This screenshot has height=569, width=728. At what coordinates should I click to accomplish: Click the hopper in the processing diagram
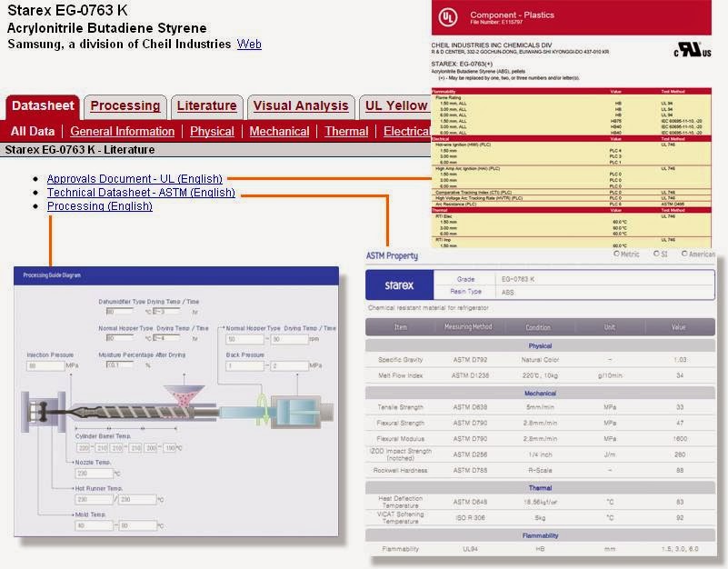(184, 395)
